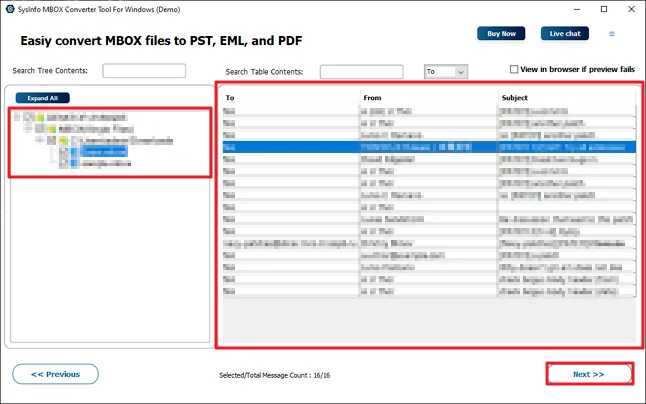The image size is (646, 404).
Task: Open the hamburger menu icon near Live chat
Action: (x=611, y=34)
